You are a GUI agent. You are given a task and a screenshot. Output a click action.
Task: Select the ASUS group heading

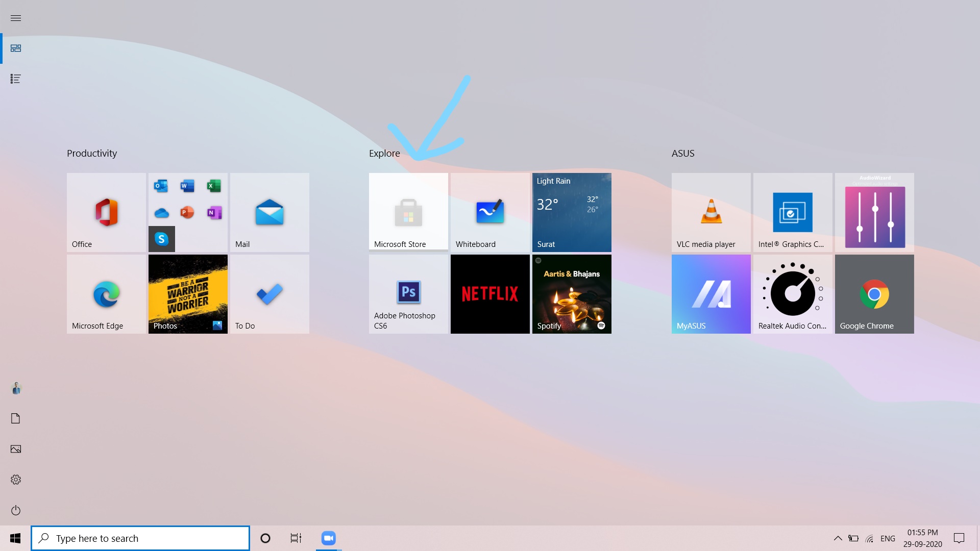point(683,153)
